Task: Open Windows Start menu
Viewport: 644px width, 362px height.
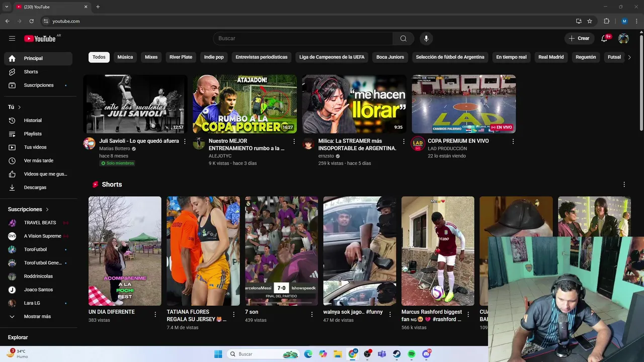Action: (x=218, y=354)
